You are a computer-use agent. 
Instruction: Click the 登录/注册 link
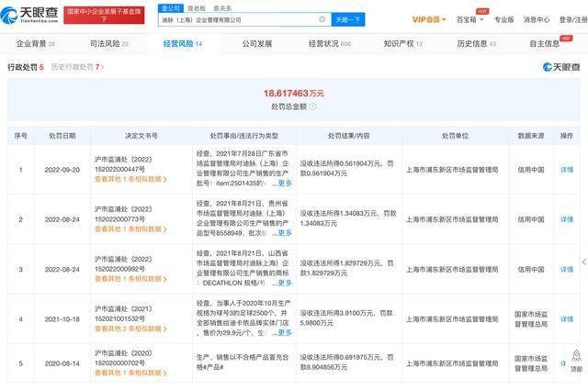coord(573,19)
